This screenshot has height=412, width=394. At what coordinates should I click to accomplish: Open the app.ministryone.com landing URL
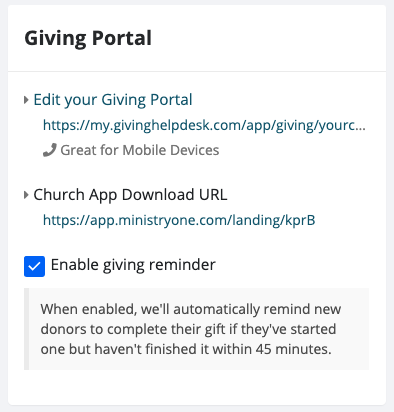coord(179,220)
